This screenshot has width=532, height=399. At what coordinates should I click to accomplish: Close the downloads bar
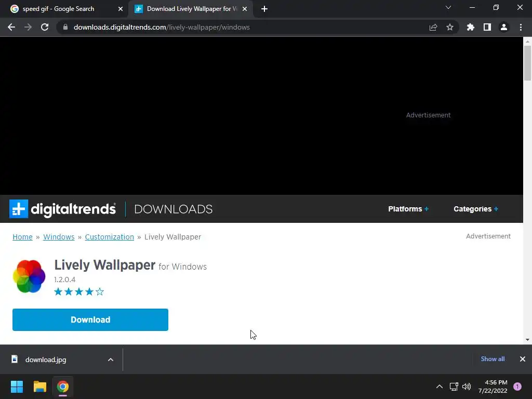pos(523,359)
